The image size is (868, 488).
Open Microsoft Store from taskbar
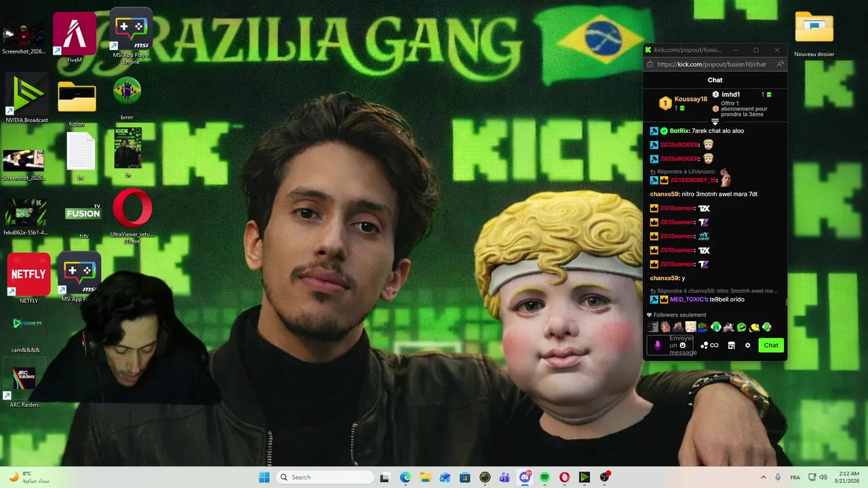click(465, 477)
